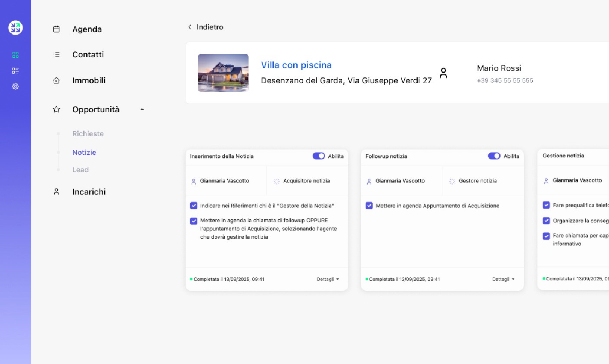Open the Agenda calendar icon in sidebar

pyautogui.click(x=56, y=29)
